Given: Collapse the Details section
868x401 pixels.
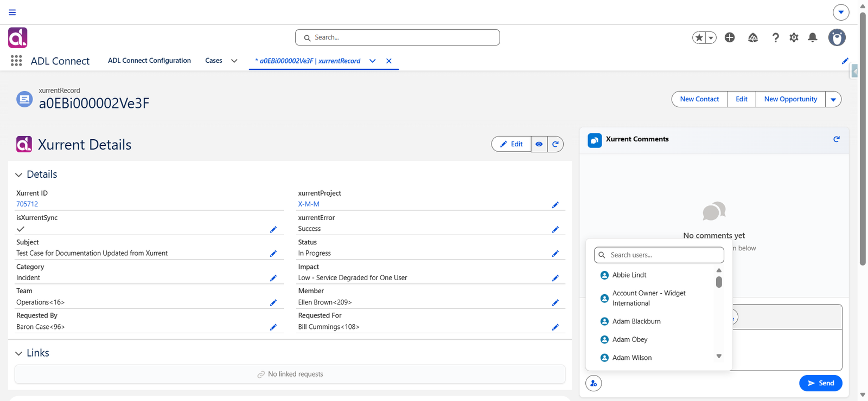Looking at the screenshot, I should pos(18,174).
